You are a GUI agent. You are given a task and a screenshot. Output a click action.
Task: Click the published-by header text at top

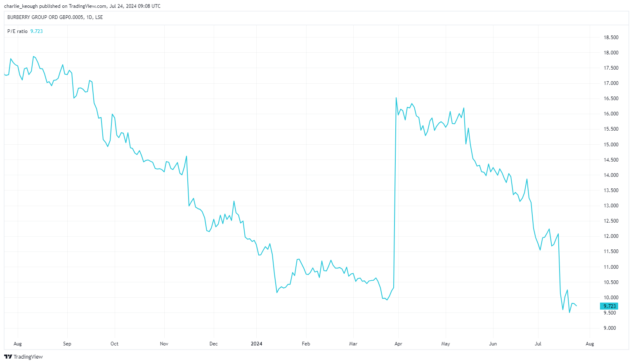pyautogui.click(x=82, y=6)
